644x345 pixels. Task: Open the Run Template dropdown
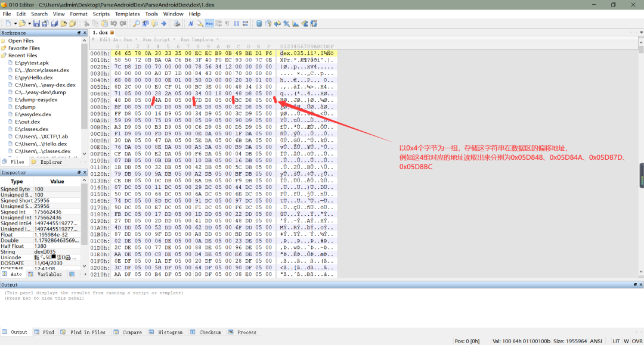click(200, 39)
